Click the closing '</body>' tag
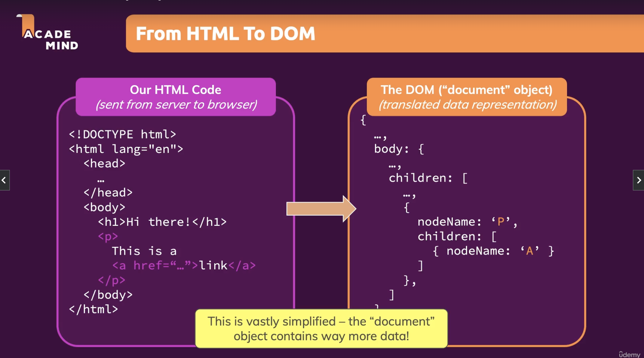The image size is (644, 358). tap(108, 295)
